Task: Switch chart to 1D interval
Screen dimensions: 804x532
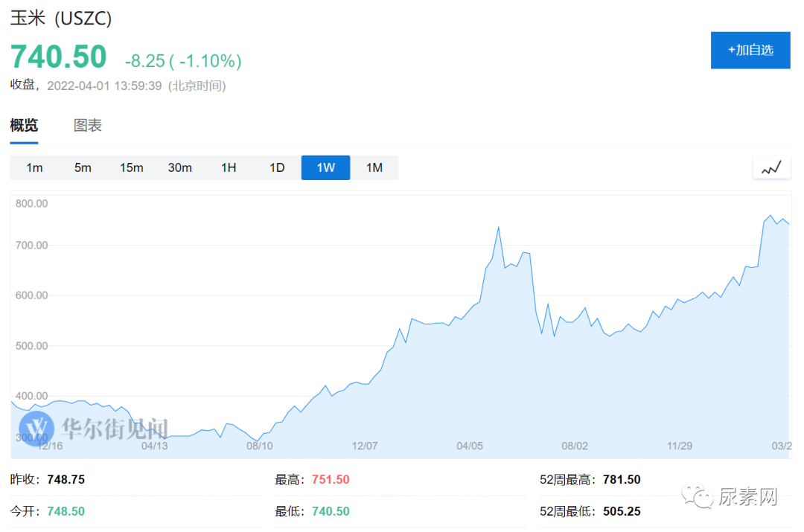Action: click(277, 167)
